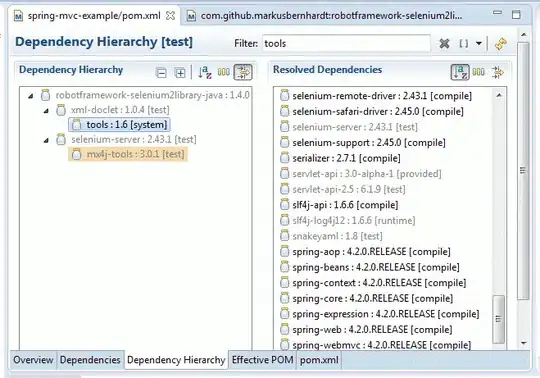Switch to the Overview tab
Viewport: 540px width, 378px height.
coord(33,360)
